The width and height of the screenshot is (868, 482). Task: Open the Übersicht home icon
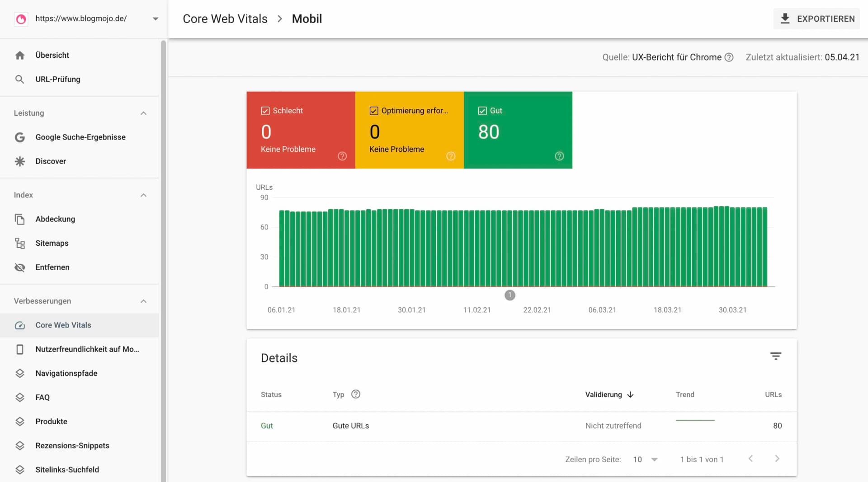[20, 55]
